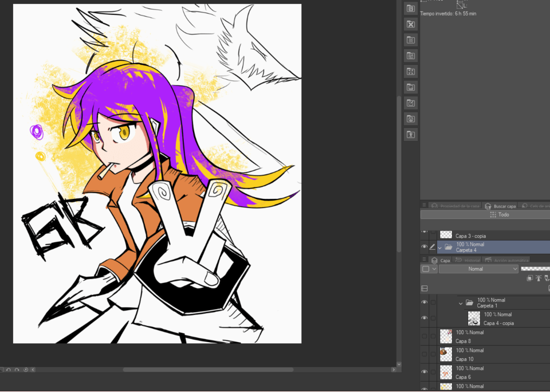Open the material folder with house icon
Image resolution: width=550 pixels, height=392 pixels.
(411, 9)
